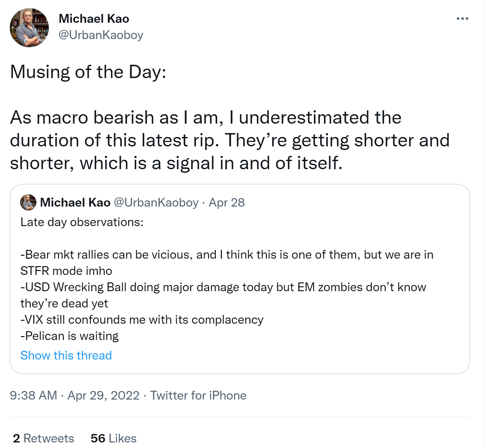Click the 'VIX still confounds me' line

click(142, 319)
